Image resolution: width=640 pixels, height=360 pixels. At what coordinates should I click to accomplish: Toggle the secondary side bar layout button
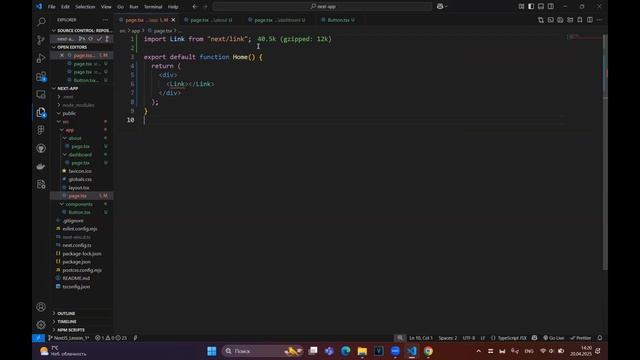551,7
